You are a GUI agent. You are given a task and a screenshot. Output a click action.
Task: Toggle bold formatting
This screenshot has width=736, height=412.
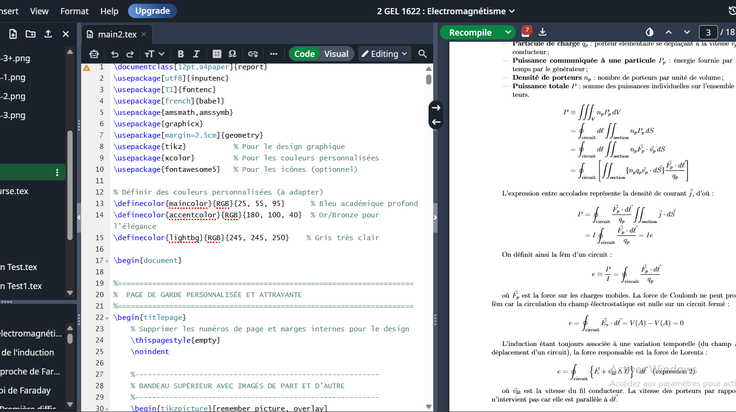pyautogui.click(x=181, y=54)
